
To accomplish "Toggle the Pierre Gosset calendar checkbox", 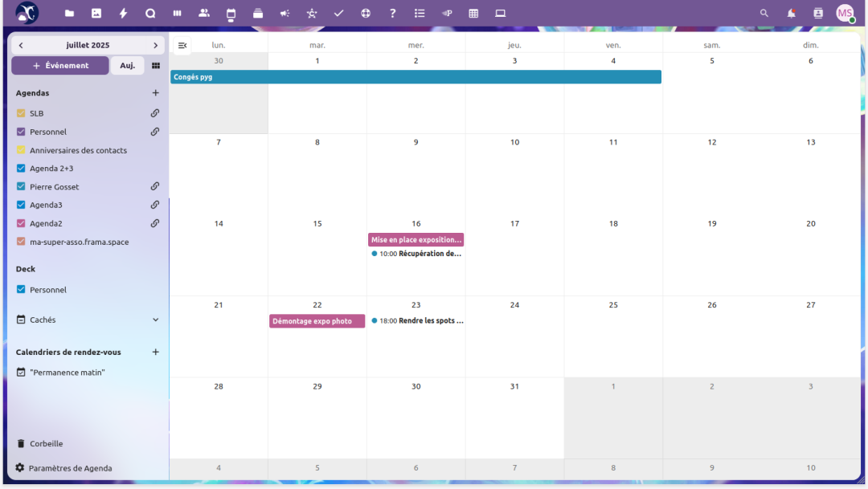I will coord(21,187).
